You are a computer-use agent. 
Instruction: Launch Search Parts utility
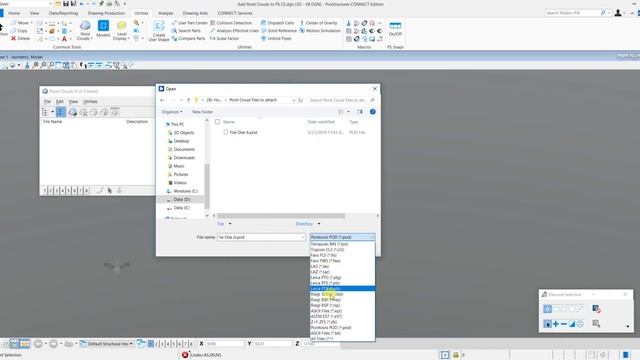[186, 31]
